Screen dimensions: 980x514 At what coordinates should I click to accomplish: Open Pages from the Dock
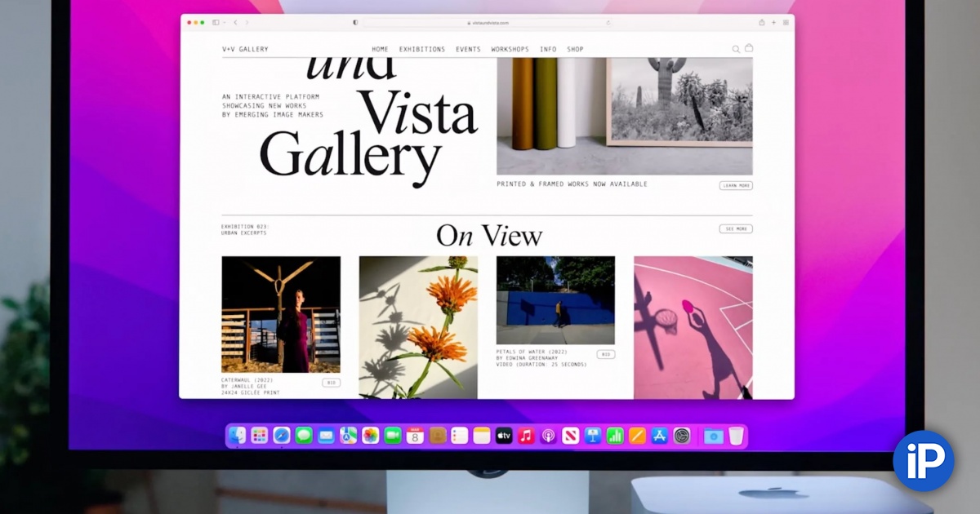pos(637,436)
